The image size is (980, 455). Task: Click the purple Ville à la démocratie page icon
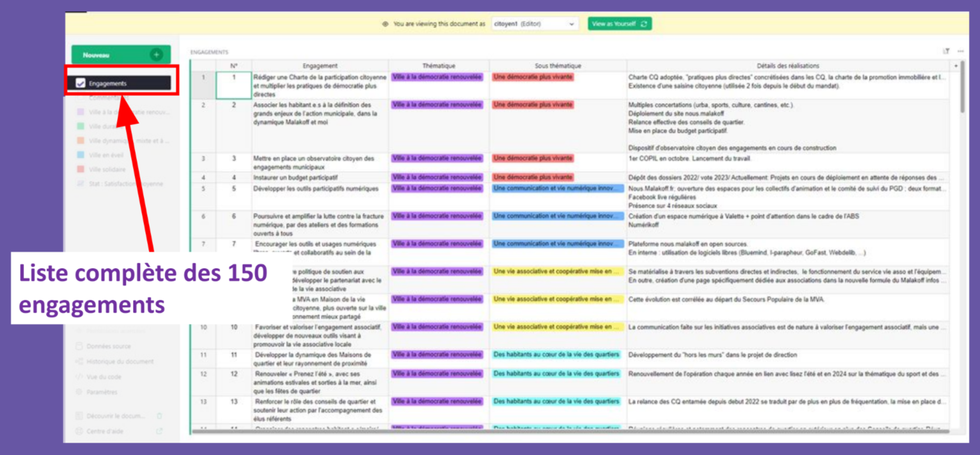click(x=81, y=112)
